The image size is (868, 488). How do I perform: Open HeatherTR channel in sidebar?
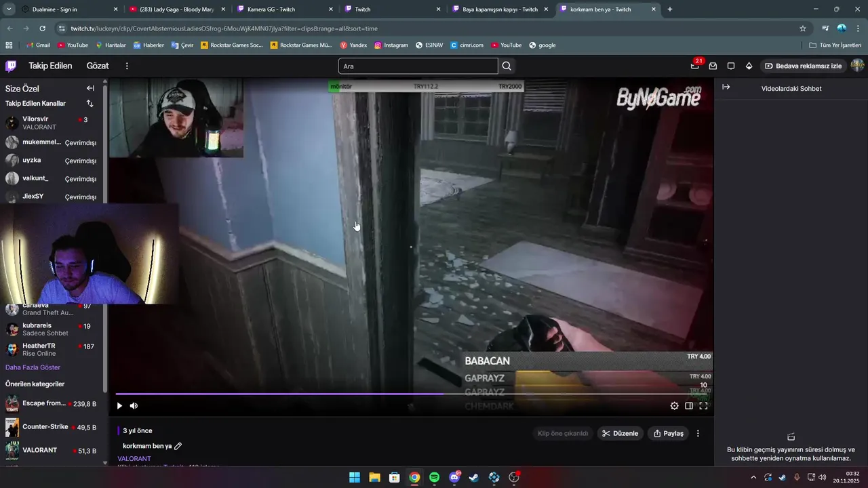[51, 350]
